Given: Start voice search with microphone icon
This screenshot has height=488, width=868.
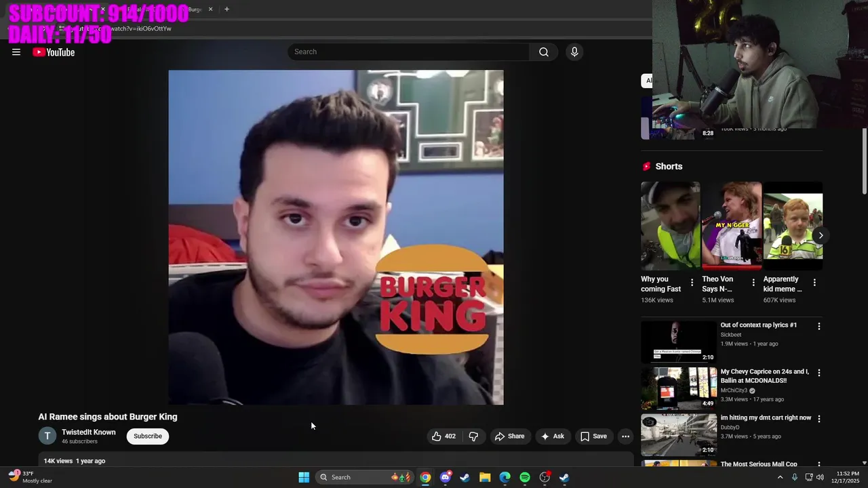Looking at the screenshot, I should coord(574,52).
